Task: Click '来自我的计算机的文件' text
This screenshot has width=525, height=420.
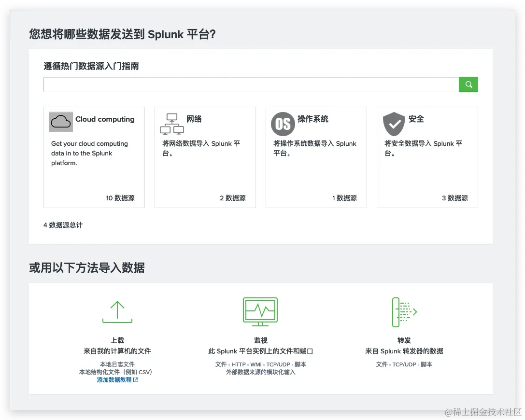Action: (117, 351)
